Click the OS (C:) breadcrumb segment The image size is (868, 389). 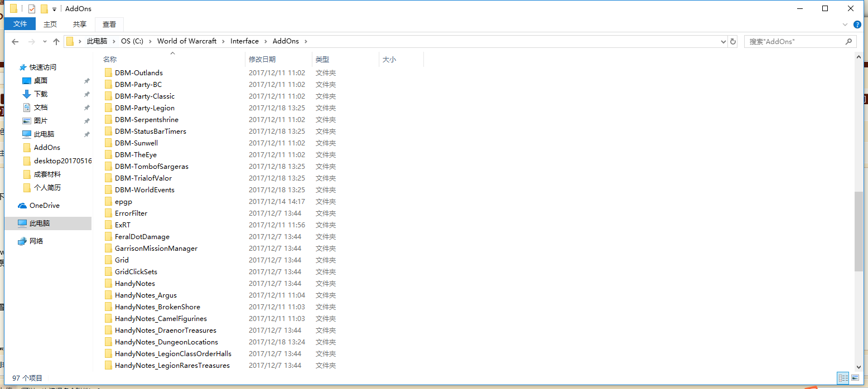[x=132, y=41]
